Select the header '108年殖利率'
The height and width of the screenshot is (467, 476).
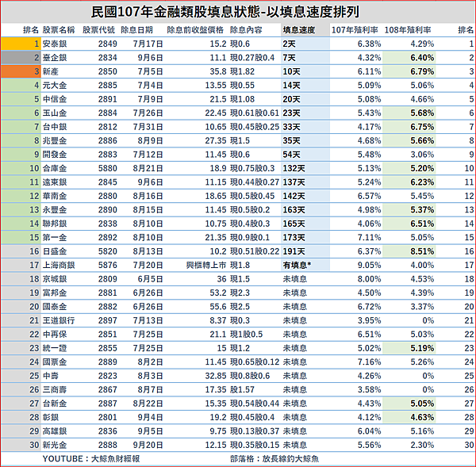point(408,30)
